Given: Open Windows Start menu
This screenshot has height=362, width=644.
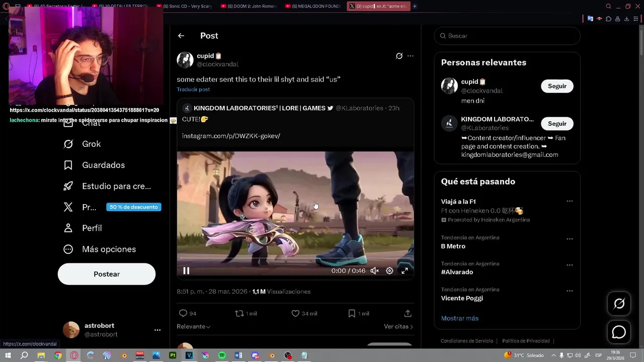Looking at the screenshot, I should tap(8, 355).
